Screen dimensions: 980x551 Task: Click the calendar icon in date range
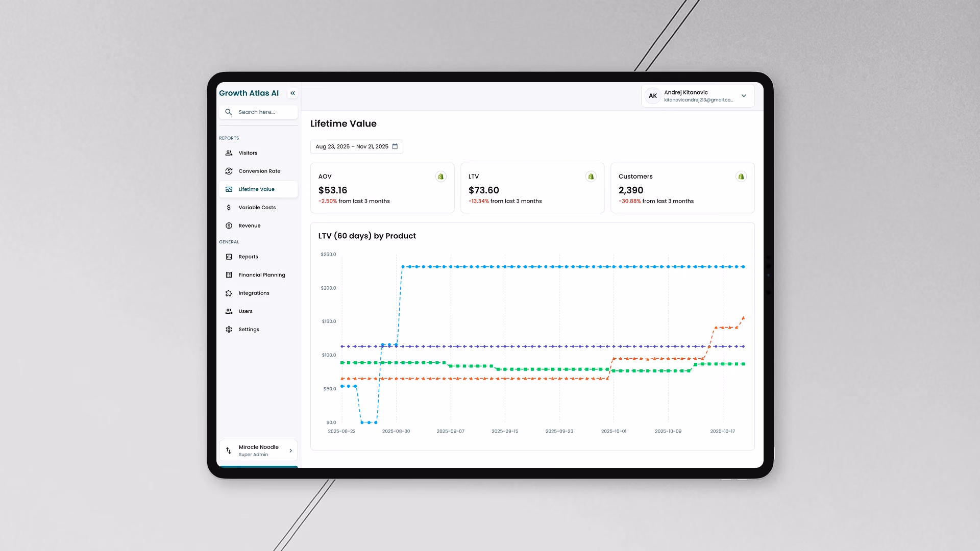pos(395,146)
